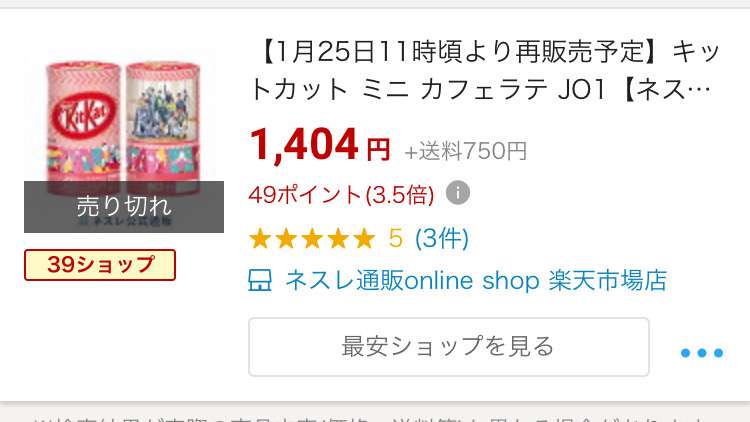The width and height of the screenshot is (750, 422).
Task: Click the storefront icon before the shop name
Action: point(260,280)
